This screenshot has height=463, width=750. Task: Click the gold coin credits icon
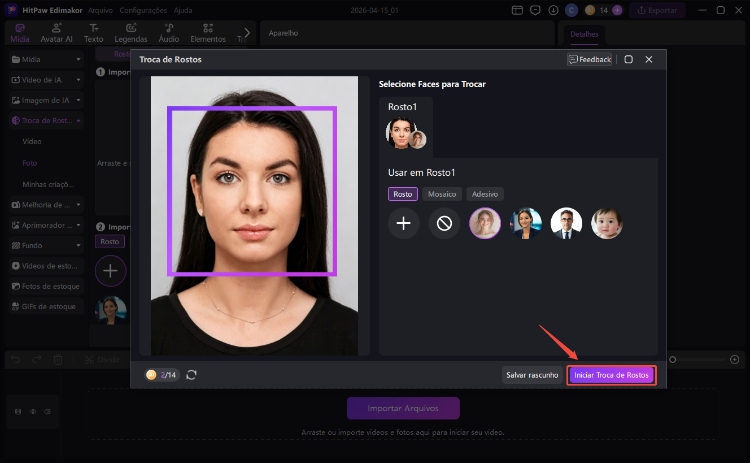[151, 374]
